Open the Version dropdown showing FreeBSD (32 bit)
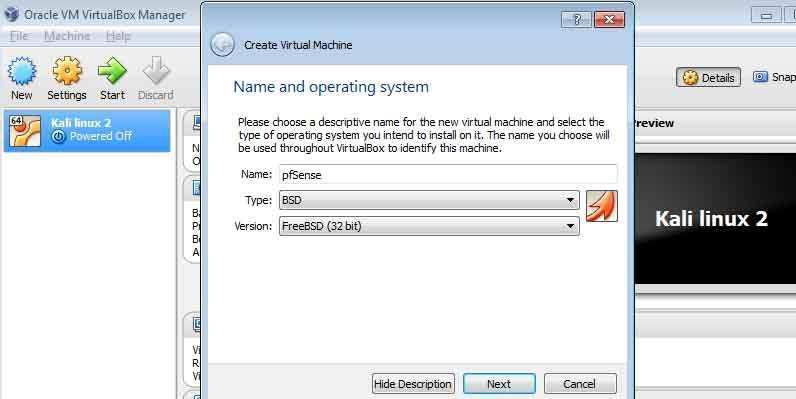 pyautogui.click(x=429, y=226)
